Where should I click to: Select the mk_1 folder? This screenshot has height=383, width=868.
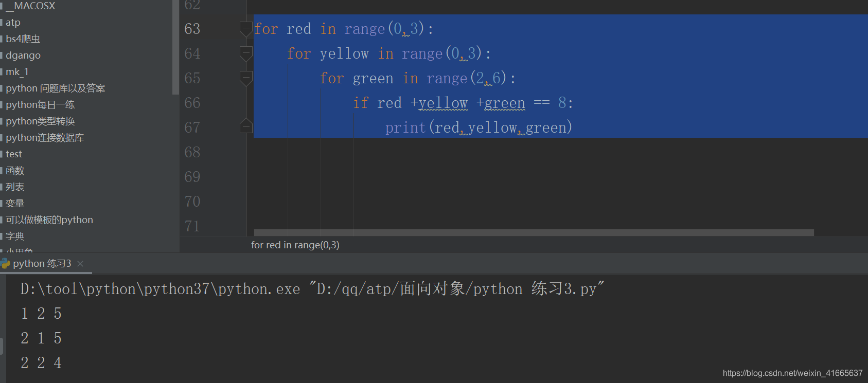coord(17,71)
